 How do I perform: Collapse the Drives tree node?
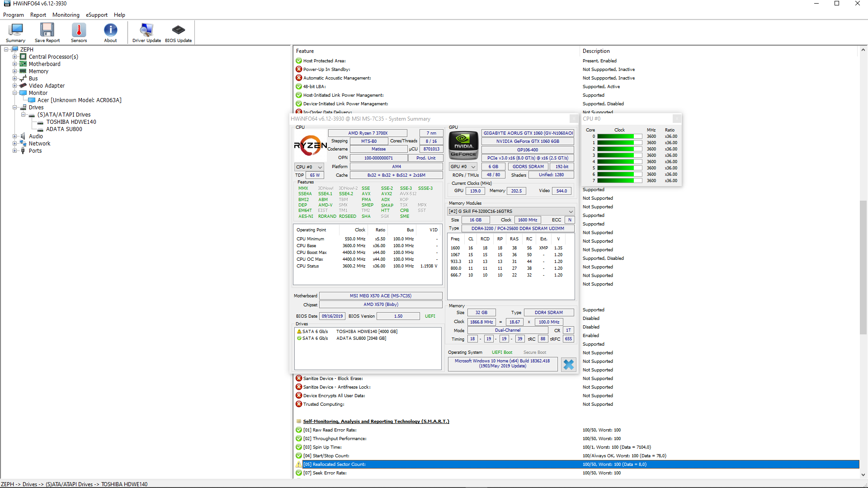(14, 107)
